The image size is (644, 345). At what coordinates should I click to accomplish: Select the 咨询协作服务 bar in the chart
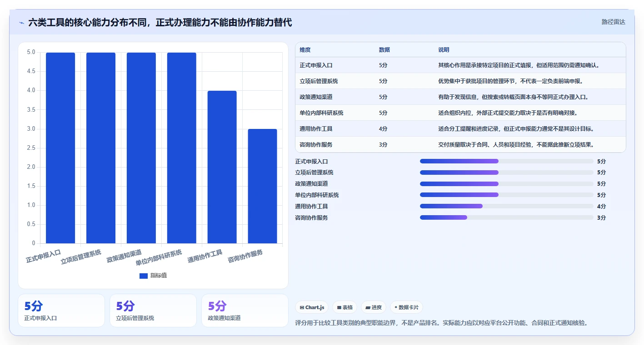coord(263,186)
